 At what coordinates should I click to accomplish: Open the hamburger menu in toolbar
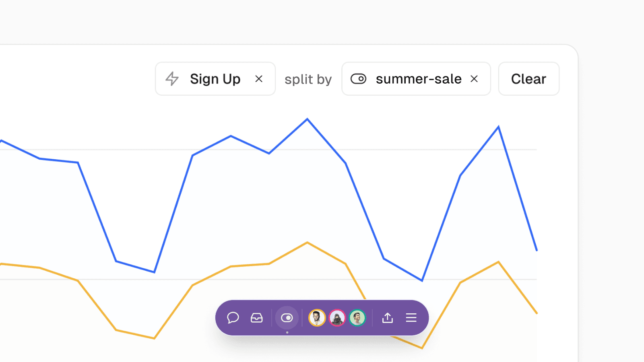pyautogui.click(x=411, y=318)
